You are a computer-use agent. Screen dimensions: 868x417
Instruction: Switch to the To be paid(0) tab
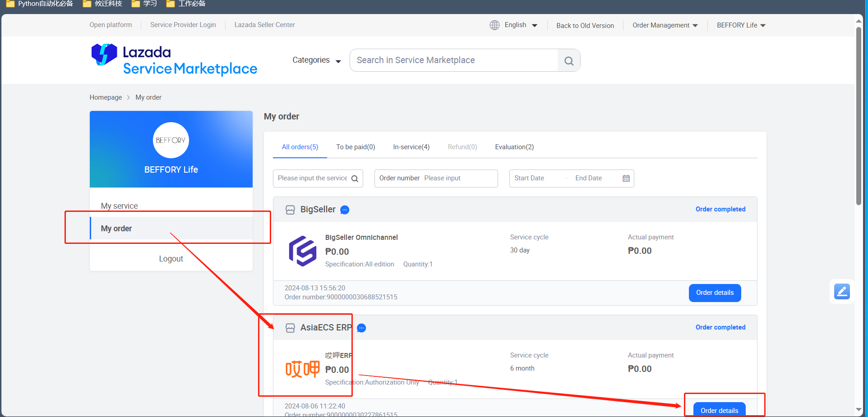[356, 147]
